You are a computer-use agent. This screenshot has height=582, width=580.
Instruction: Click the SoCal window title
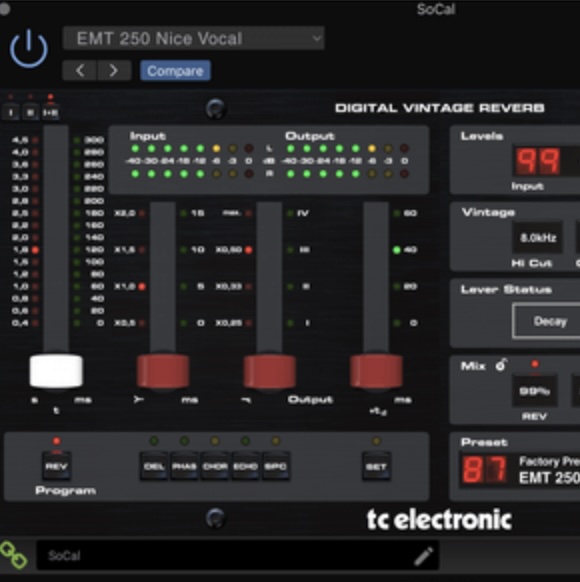pyautogui.click(x=436, y=9)
